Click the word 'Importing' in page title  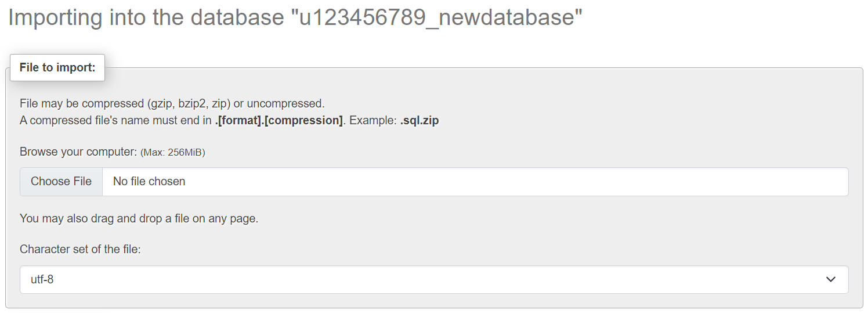pyautogui.click(x=55, y=18)
